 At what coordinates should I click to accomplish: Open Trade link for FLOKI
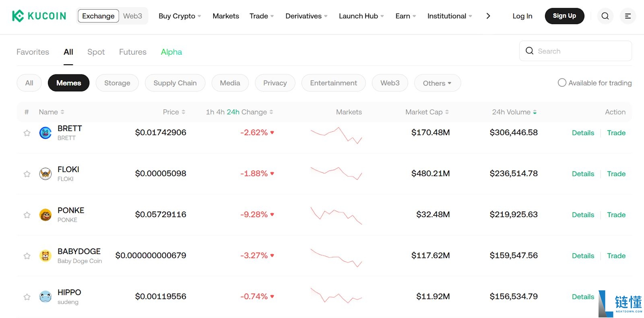[x=616, y=174]
